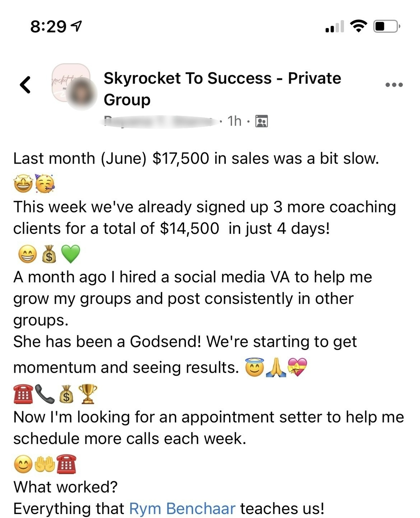Tap the blurred author name
The height and width of the screenshot is (518, 420).
pos(163,121)
